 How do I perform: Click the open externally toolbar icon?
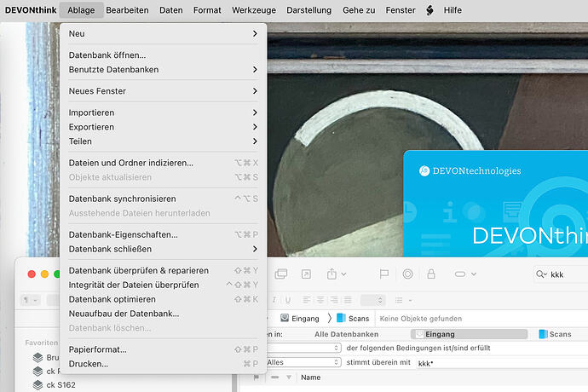(306, 274)
